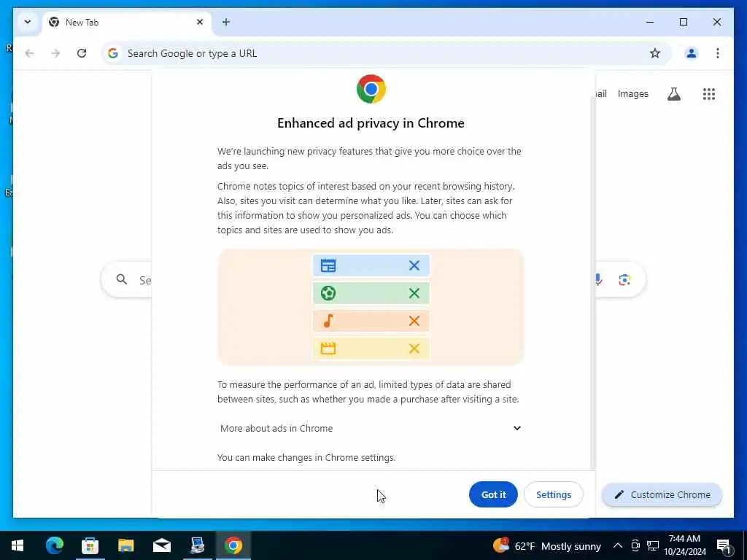The image size is (747, 560).
Task: Open a new tab with plus button
Action: point(226,22)
